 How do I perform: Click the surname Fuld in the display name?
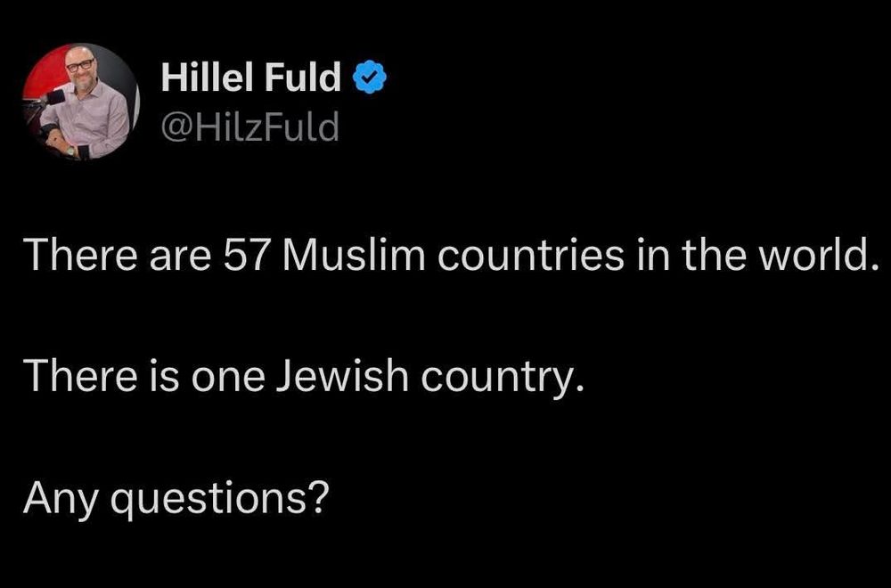(303, 77)
